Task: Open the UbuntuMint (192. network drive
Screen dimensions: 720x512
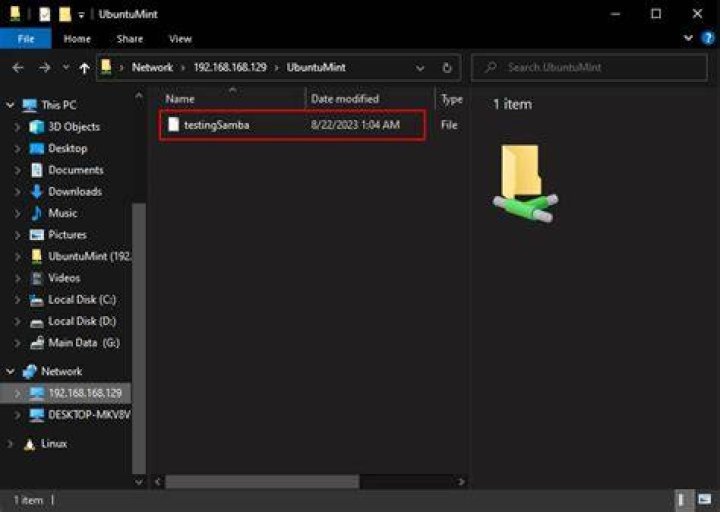Action: click(x=89, y=256)
